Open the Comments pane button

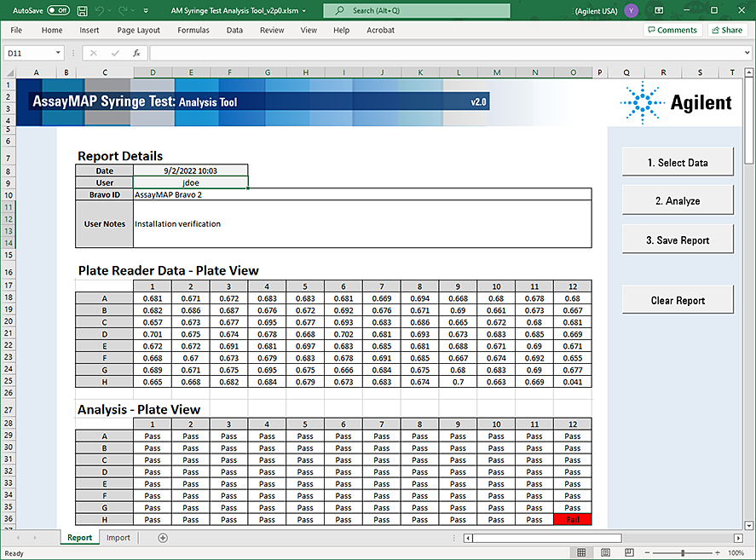coord(672,30)
